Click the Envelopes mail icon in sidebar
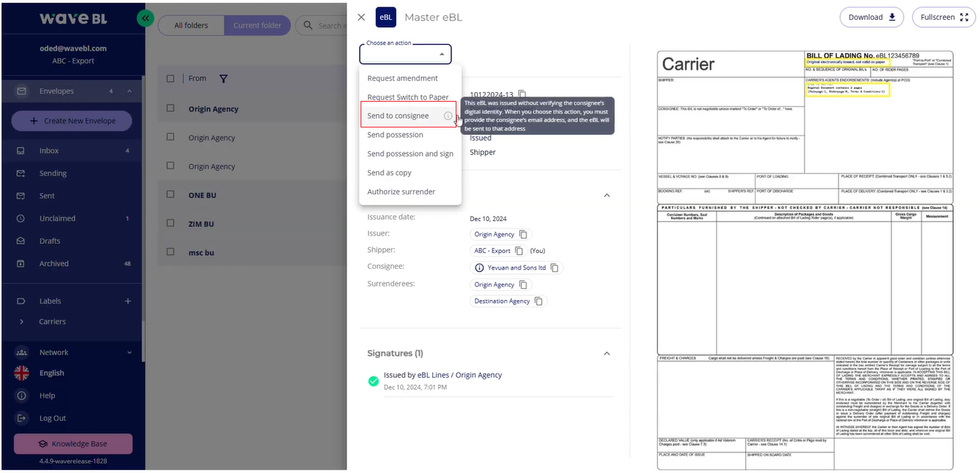The width and height of the screenshot is (980, 473). click(x=21, y=91)
